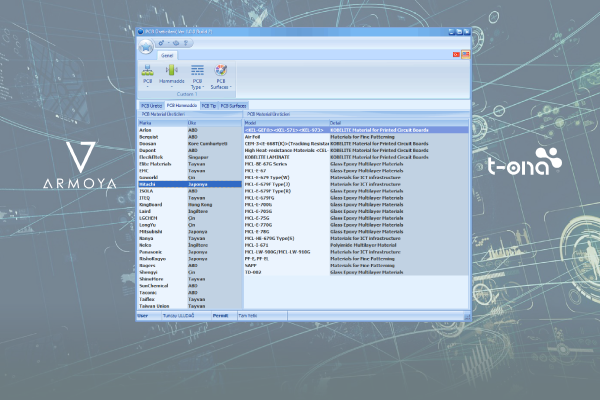
Task: Select the MCL-E-700G model row
Action: pos(356,205)
